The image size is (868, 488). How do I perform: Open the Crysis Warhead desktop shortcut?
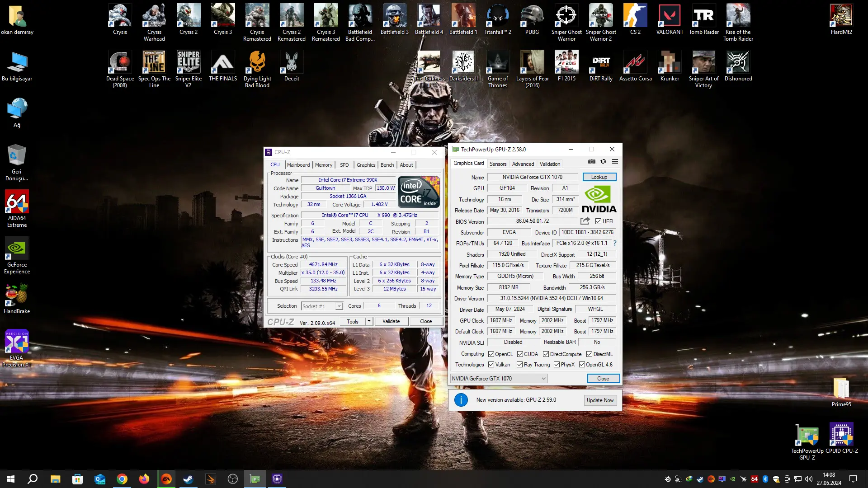(x=154, y=23)
